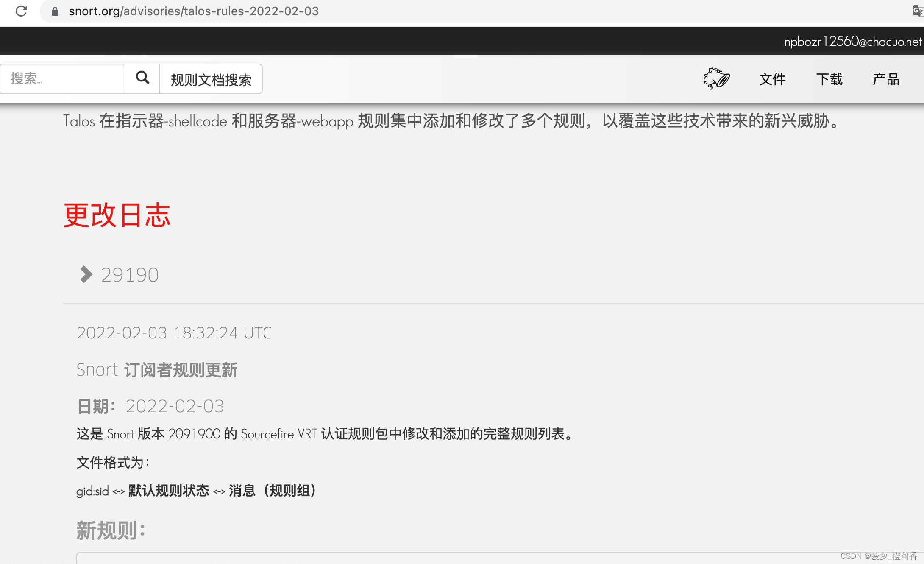Click the 规则文档搜索 button
This screenshot has height=564, width=924.
click(211, 79)
